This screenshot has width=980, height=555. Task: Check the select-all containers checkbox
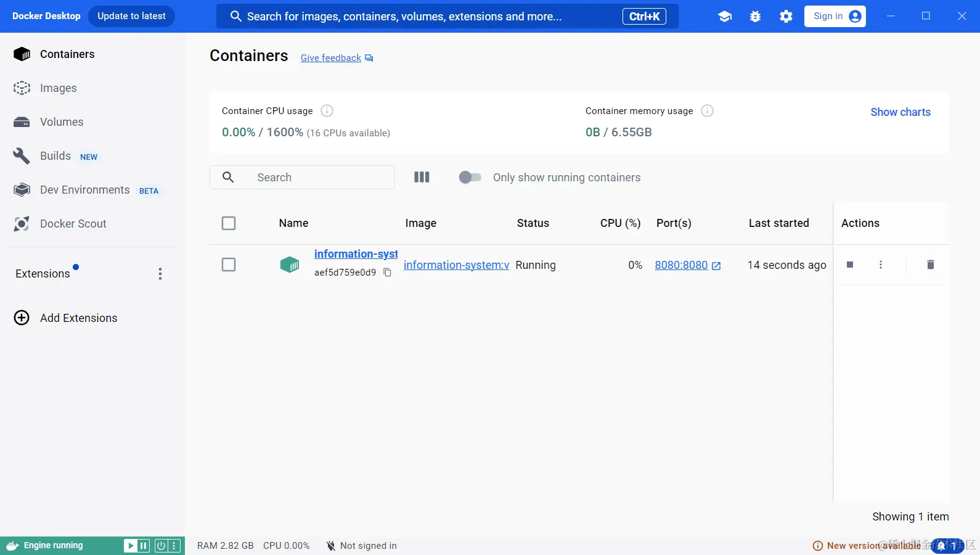229,223
